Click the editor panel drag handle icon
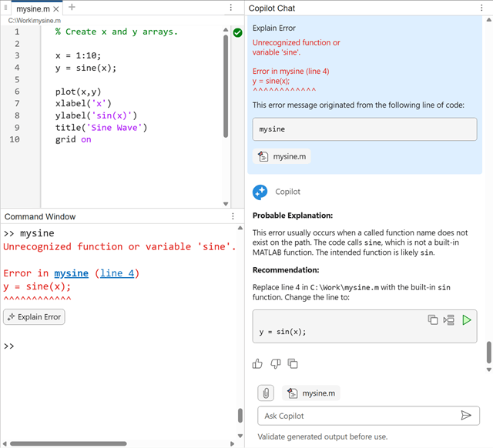 5,8
